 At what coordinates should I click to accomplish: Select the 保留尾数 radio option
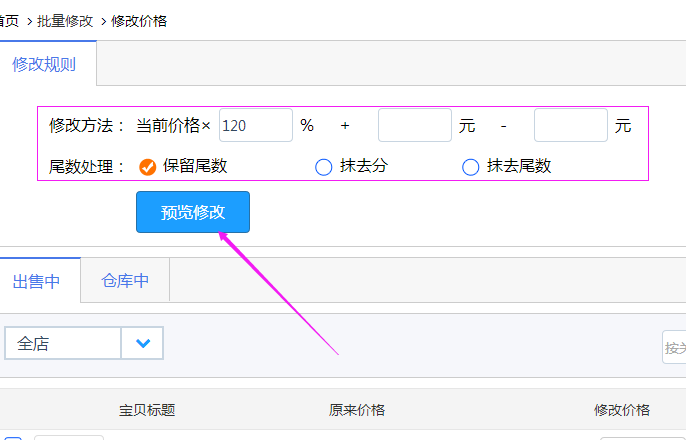pyautogui.click(x=148, y=167)
